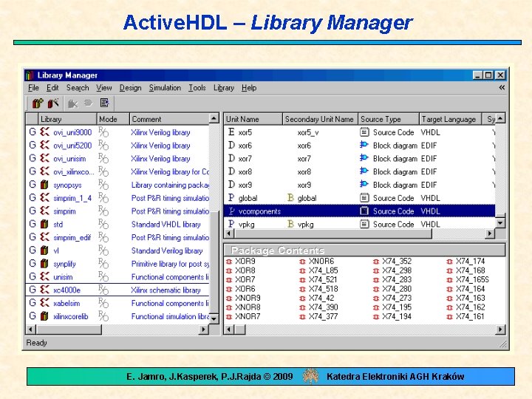Open the Help menu
532x399 pixels.
(249, 88)
